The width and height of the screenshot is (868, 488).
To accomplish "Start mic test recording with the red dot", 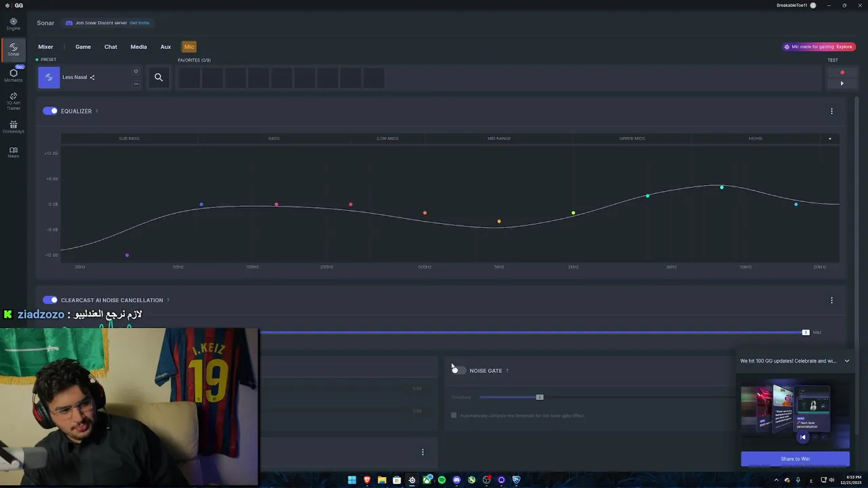I will 842,73.
